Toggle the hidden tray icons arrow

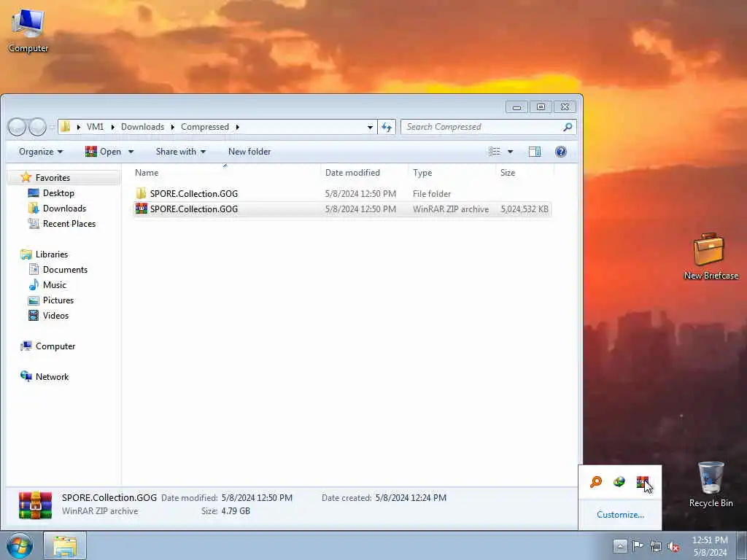tap(620, 545)
